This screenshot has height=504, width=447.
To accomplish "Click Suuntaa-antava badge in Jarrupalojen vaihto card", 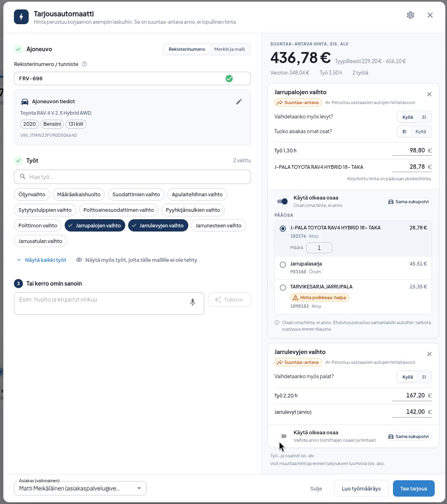I will click(x=298, y=102).
